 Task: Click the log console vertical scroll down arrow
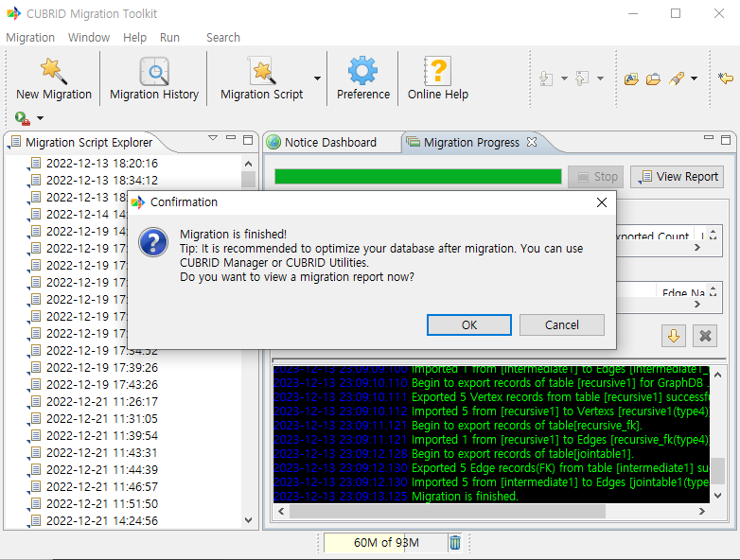(718, 496)
